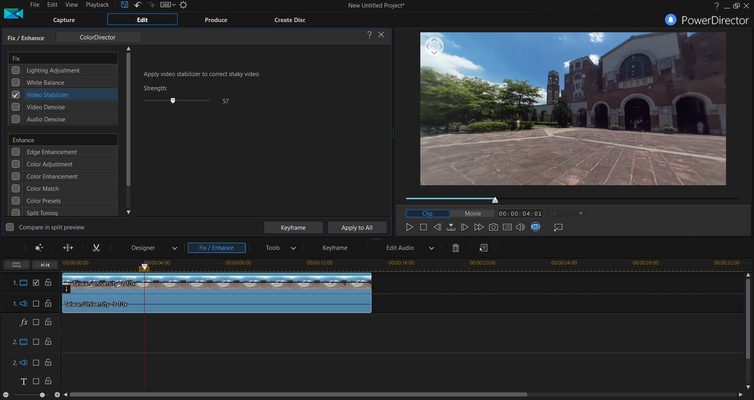Click the Play button in the preview
This screenshot has height=400, width=754.
click(x=410, y=227)
